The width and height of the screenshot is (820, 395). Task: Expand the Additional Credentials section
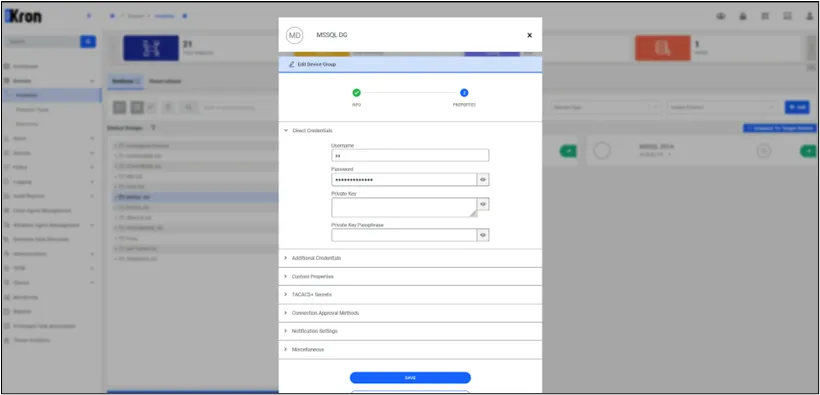coord(410,258)
